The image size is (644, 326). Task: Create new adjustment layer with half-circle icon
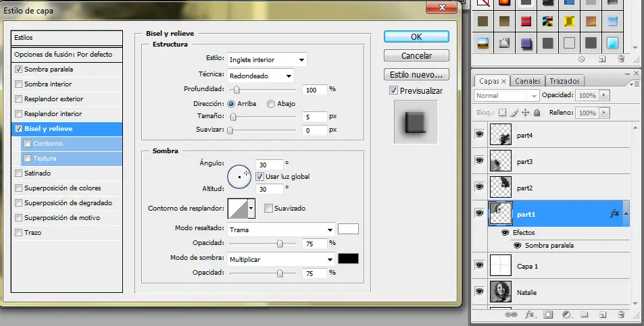coord(566,315)
